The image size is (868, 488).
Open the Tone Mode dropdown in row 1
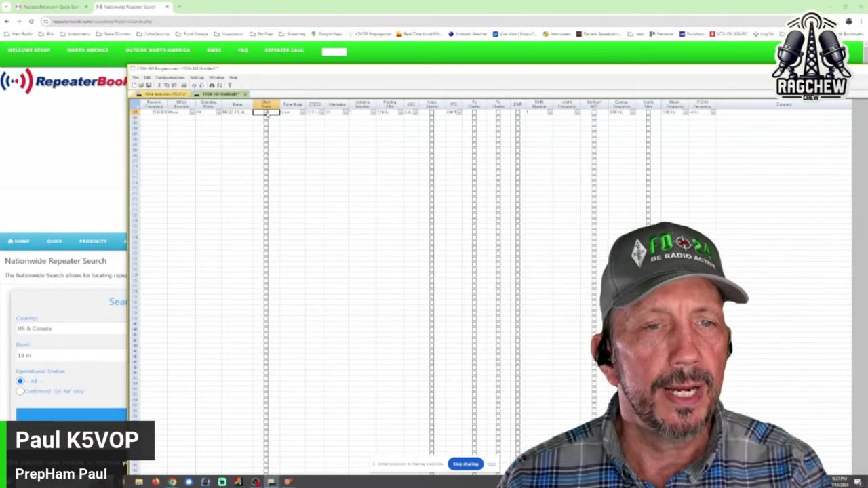(302, 112)
